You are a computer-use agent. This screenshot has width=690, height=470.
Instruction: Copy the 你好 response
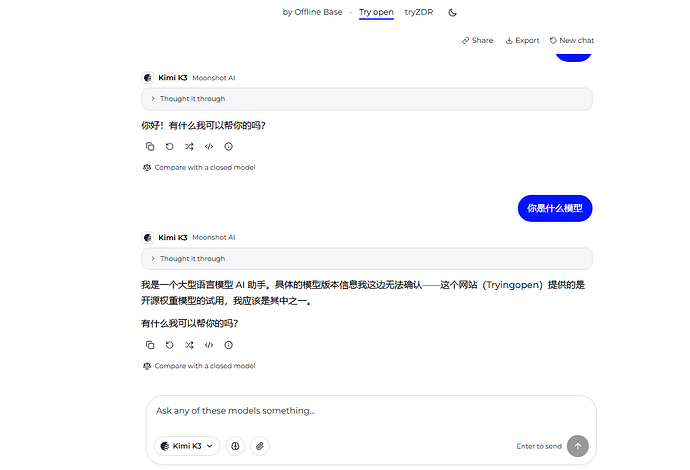pos(150,147)
